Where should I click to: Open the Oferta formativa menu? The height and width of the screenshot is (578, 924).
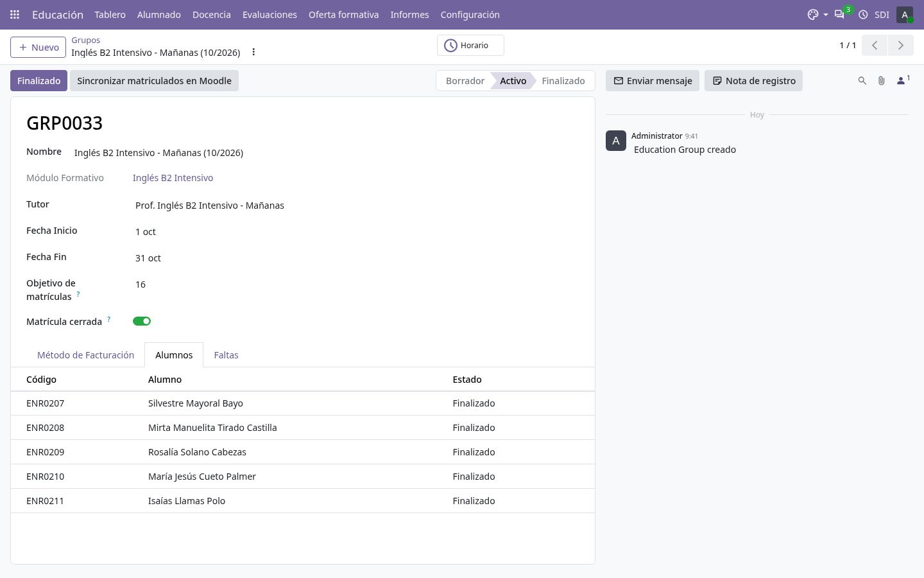[343, 14]
